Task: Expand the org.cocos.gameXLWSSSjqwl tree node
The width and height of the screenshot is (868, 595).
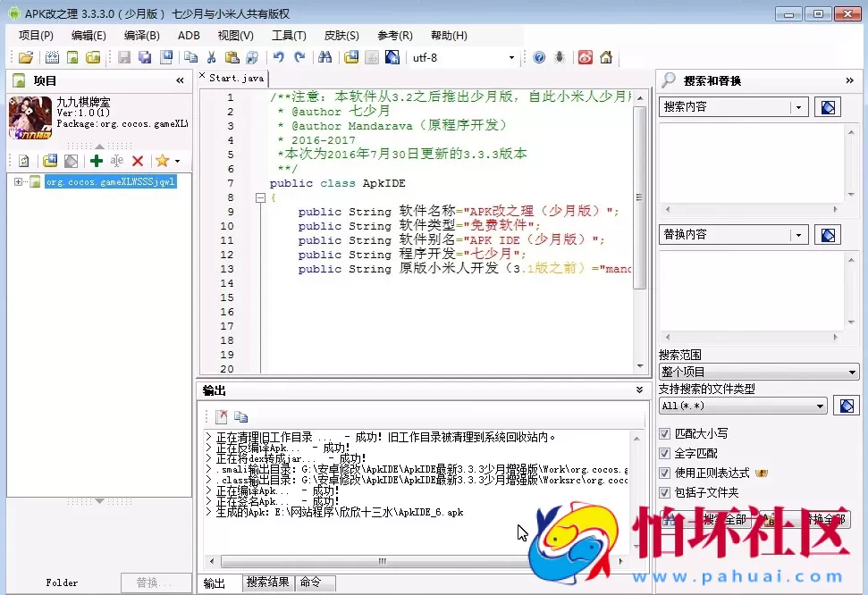Action: click(18, 181)
